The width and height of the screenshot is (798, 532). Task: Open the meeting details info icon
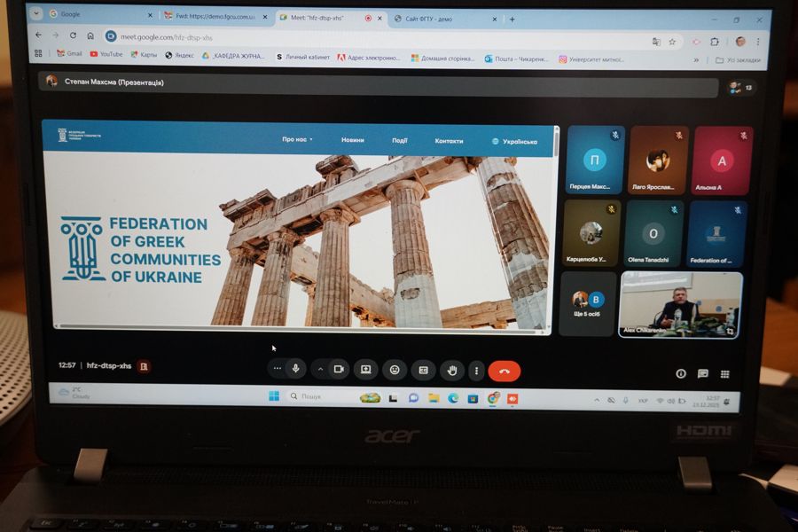pyautogui.click(x=681, y=374)
